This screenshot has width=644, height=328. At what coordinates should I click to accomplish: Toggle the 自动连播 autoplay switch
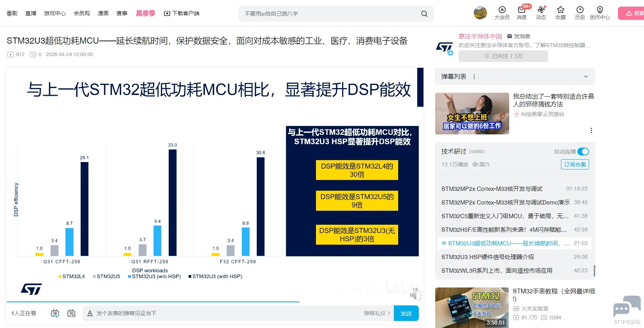[x=583, y=152]
